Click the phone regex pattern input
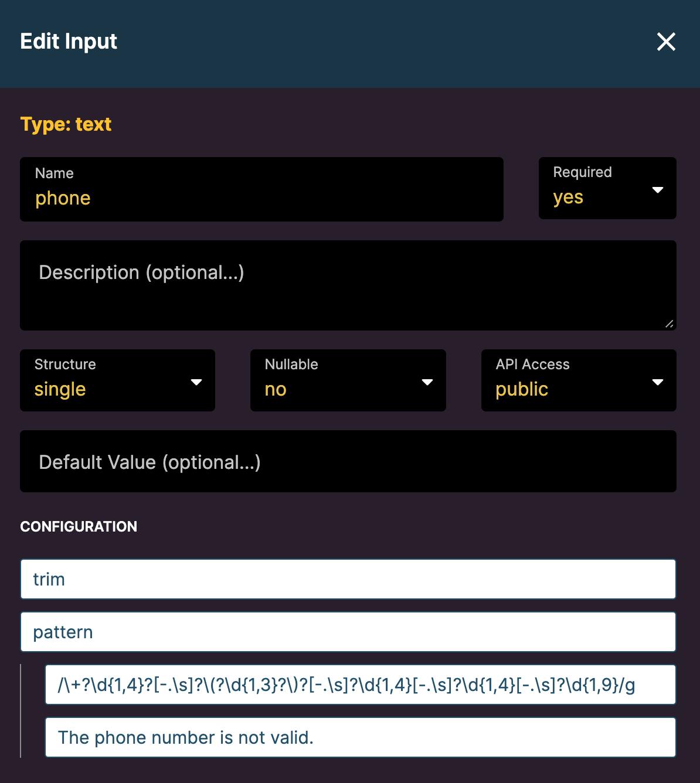700x783 pixels. click(360, 685)
